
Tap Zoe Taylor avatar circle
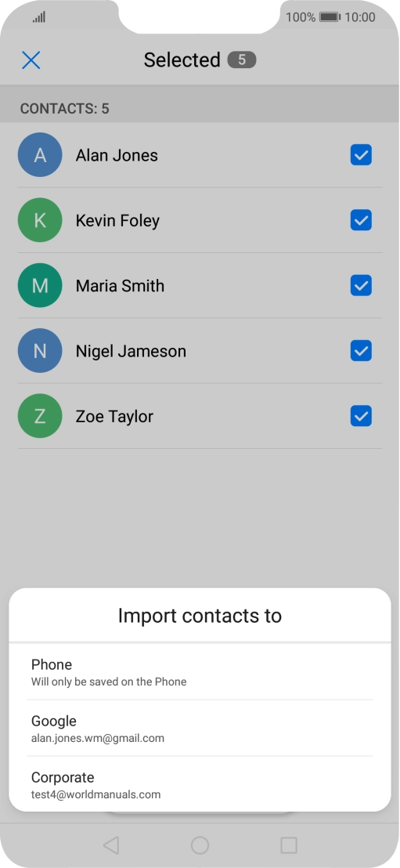(40, 416)
